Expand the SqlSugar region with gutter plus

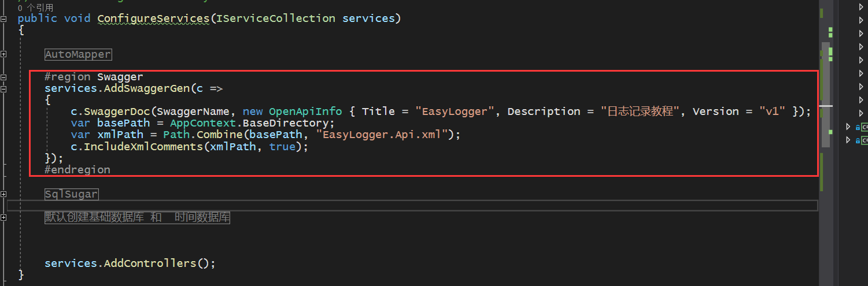point(4,194)
